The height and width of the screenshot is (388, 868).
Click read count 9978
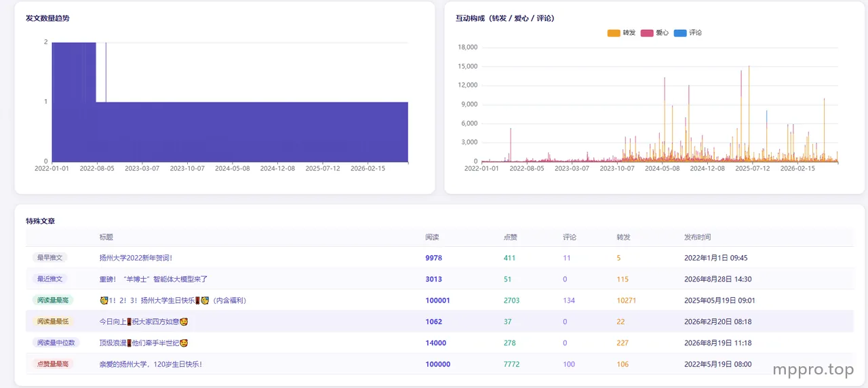[433, 258]
